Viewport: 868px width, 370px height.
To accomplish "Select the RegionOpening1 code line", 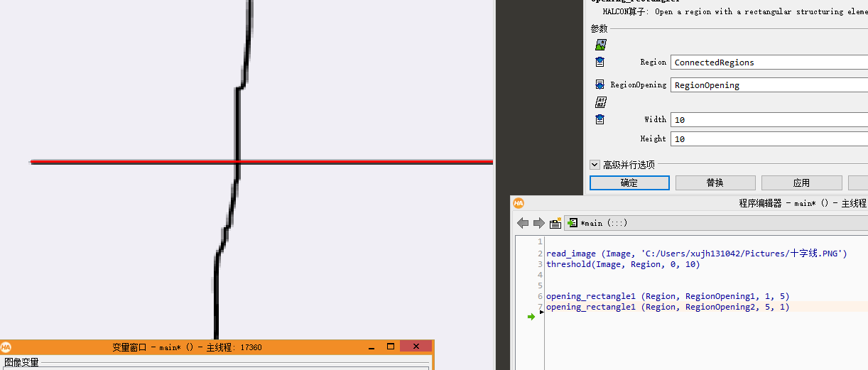I will [668, 296].
